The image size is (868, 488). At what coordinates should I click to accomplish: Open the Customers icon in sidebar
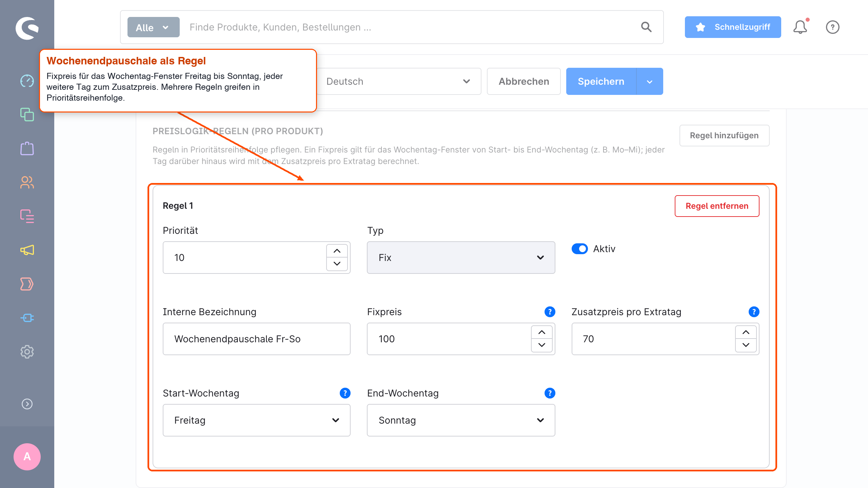[27, 182]
